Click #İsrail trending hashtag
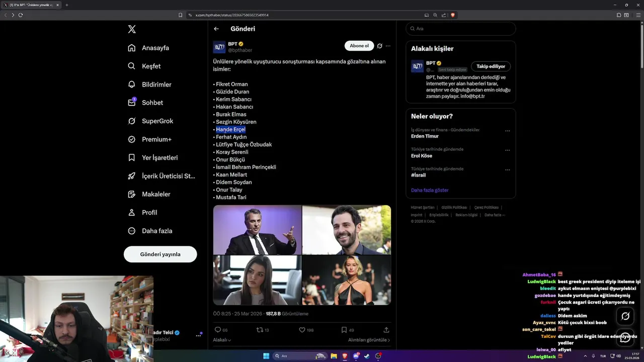The width and height of the screenshot is (644, 362). click(x=418, y=175)
